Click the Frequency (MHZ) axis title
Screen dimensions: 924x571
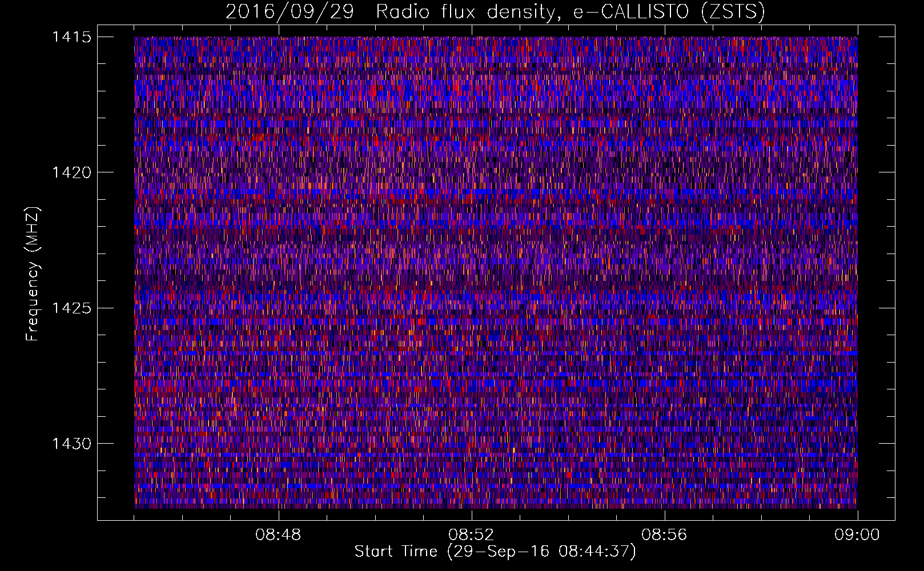pos(33,274)
